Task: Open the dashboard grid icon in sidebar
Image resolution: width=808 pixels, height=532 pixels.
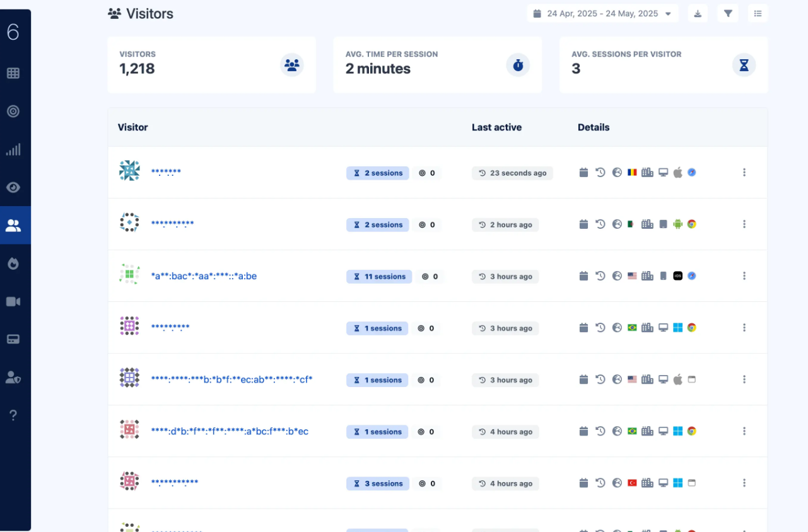Action: (13, 73)
